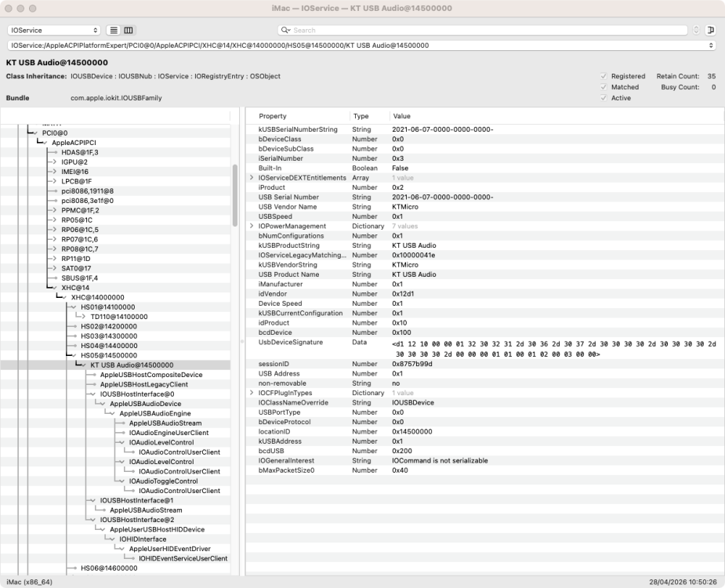Select AppleUSBAudioEngine in the tree
This screenshot has height=588, width=725.
point(155,414)
